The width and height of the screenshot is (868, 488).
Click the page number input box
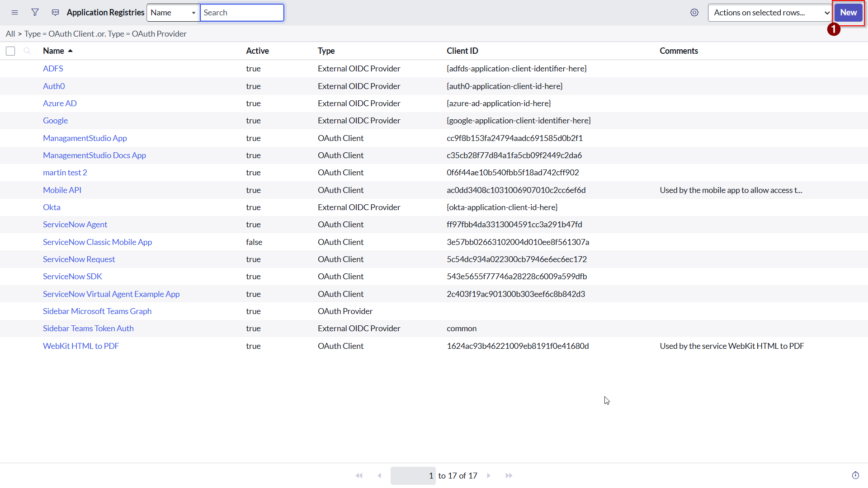pyautogui.click(x=413, y=476)
